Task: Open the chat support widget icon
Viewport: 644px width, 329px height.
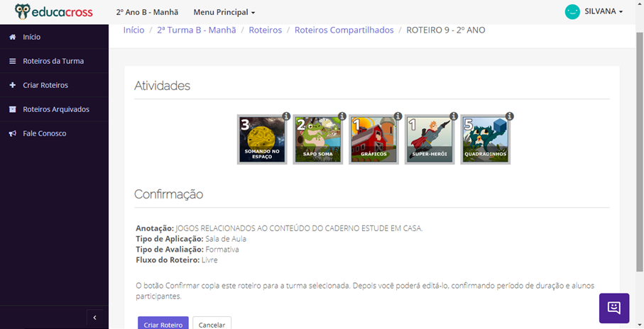Action: [614, 308]
